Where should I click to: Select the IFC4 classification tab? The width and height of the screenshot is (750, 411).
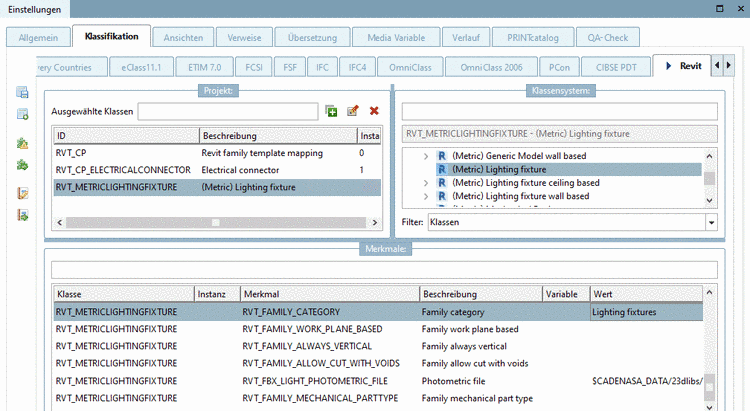357,67
